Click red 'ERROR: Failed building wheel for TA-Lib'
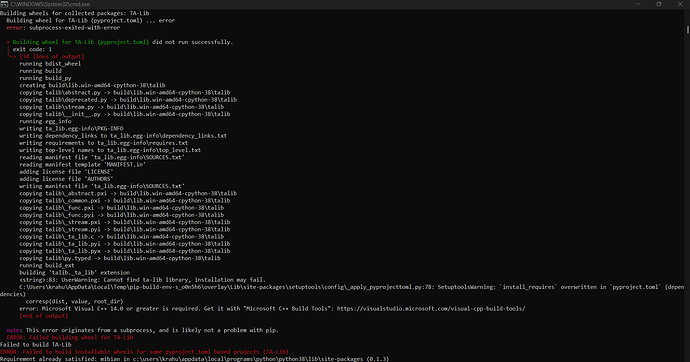This screenshot has height=362, width=690. point(70,338)
